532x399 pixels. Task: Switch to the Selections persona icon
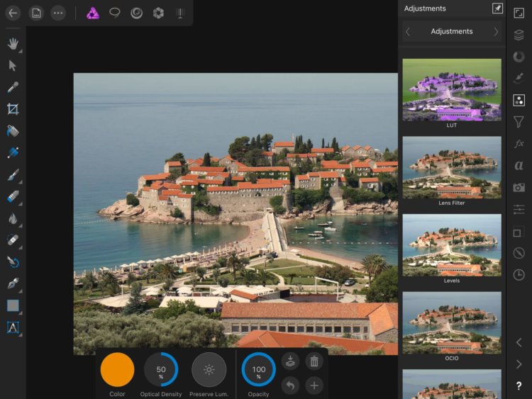[115, 13]
